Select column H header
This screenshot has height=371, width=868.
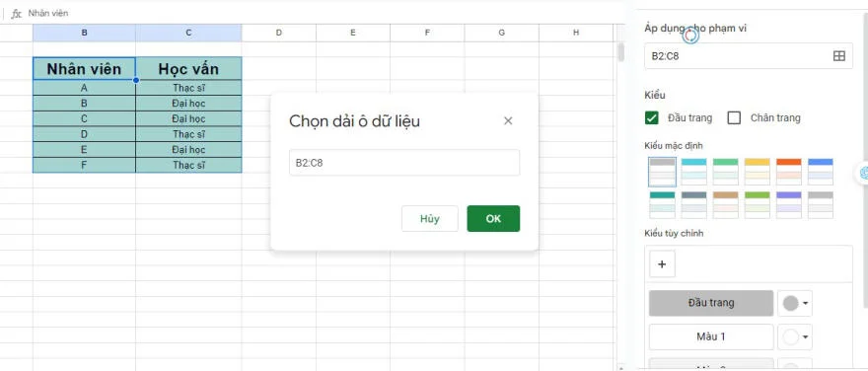click(576, 33)
